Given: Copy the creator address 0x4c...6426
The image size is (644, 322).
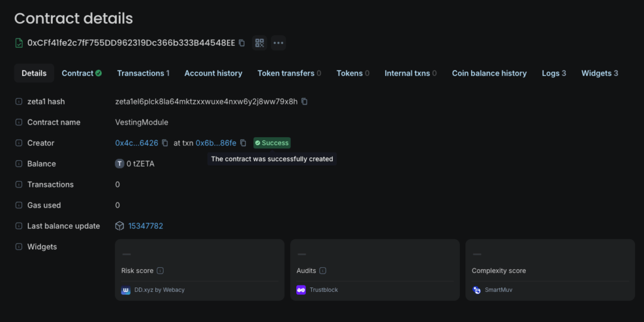Looking at the screenshot, I should click(x=165, y=143).
